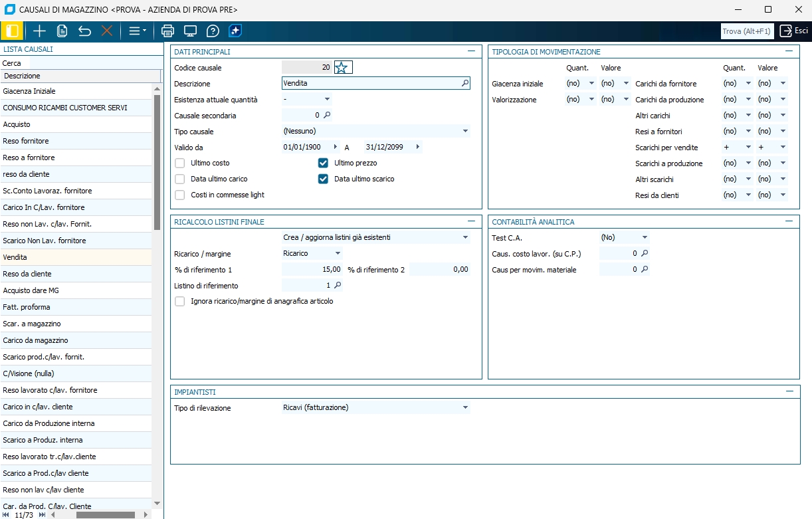The width and height of the screenshot is (812, 519).
Task: Click the undo arrow icon in toolbar
Action: click(x=84, y=31)
